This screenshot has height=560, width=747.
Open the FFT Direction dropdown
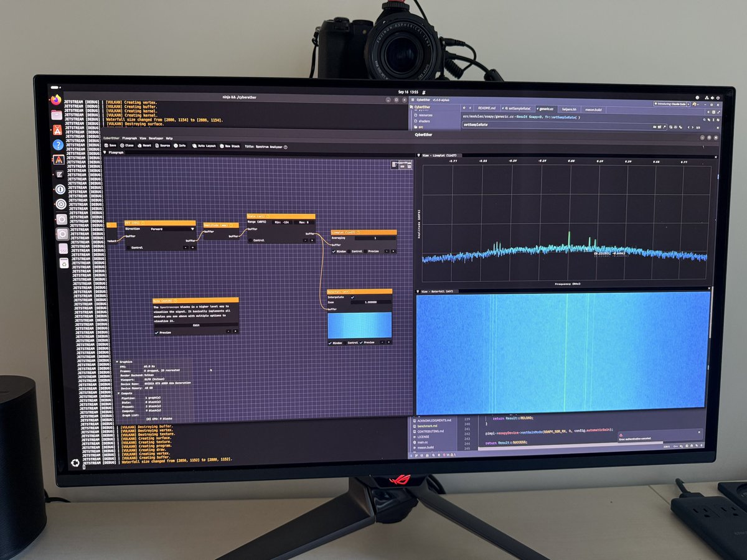(174, 229)
